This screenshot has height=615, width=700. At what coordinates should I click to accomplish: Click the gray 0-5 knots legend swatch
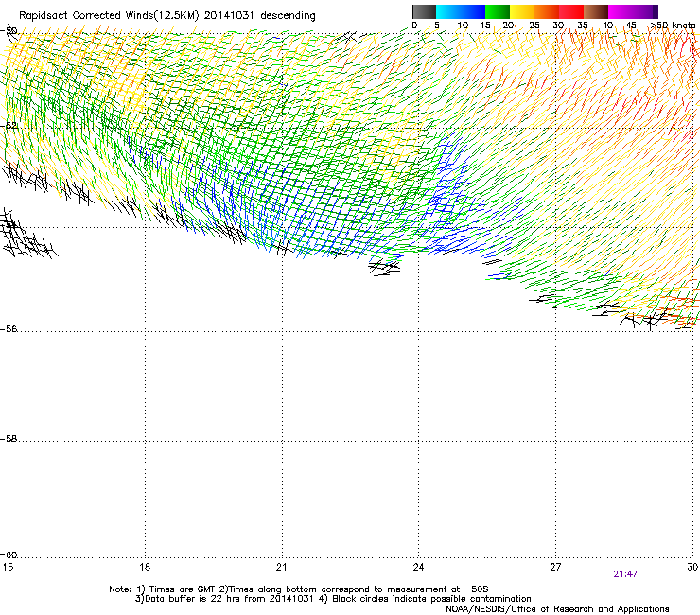424,11
